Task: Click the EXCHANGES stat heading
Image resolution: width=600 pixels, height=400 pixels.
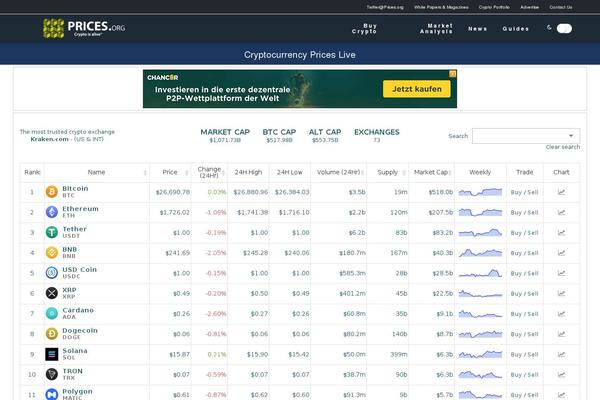Action: [377, 132]
